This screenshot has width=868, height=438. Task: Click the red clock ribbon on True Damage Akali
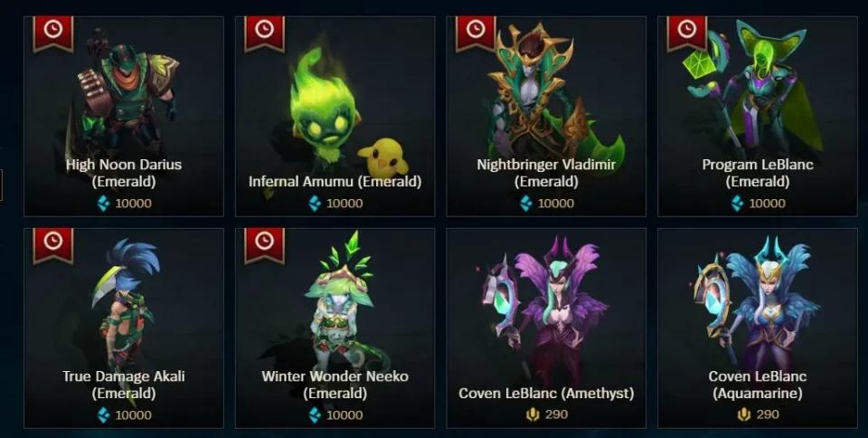[53, 244]
